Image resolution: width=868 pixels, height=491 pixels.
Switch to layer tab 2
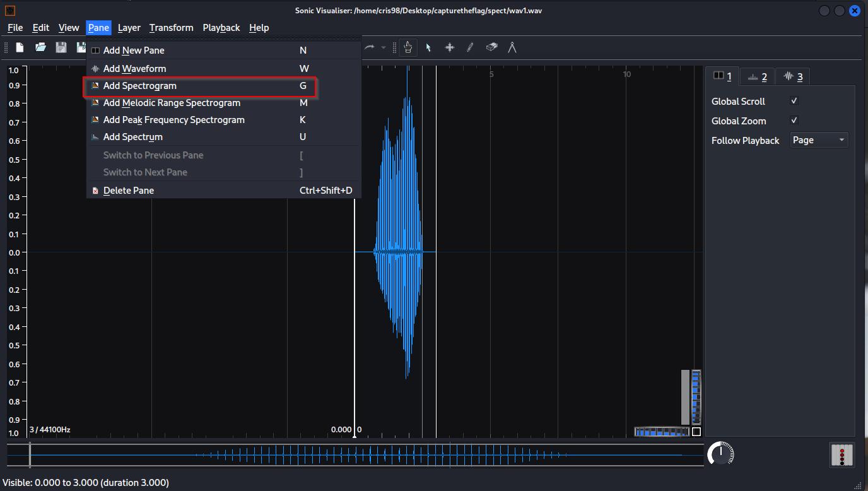[x=757, y=77]
